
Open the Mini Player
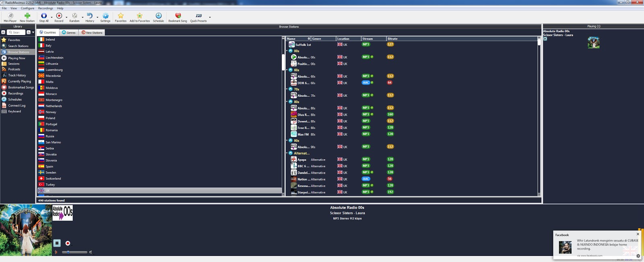click(x=10, y=17)
